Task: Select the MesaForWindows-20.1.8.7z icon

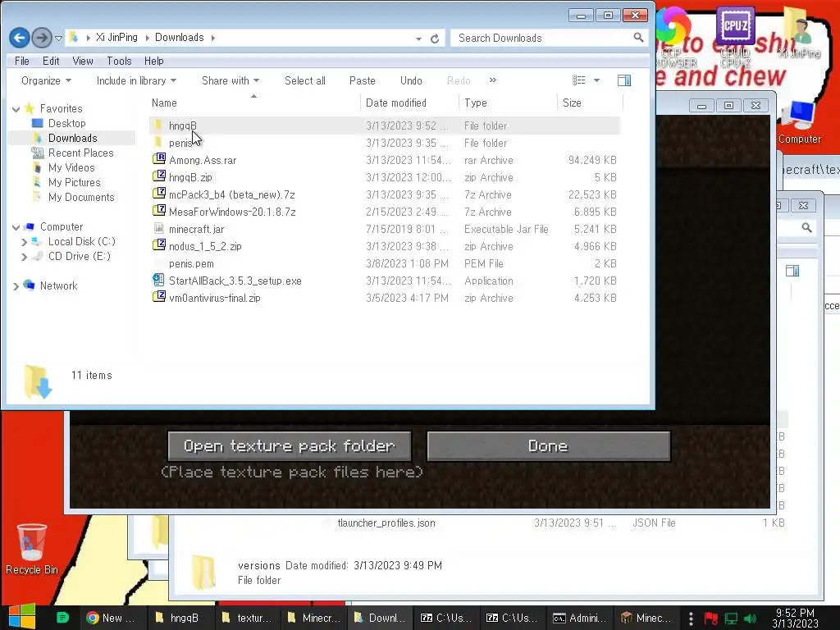Action: [x=158, y=211]
